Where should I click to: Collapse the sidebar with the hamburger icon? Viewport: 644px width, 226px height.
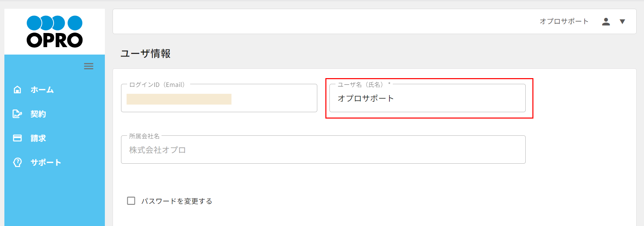(x=89, y=66)
